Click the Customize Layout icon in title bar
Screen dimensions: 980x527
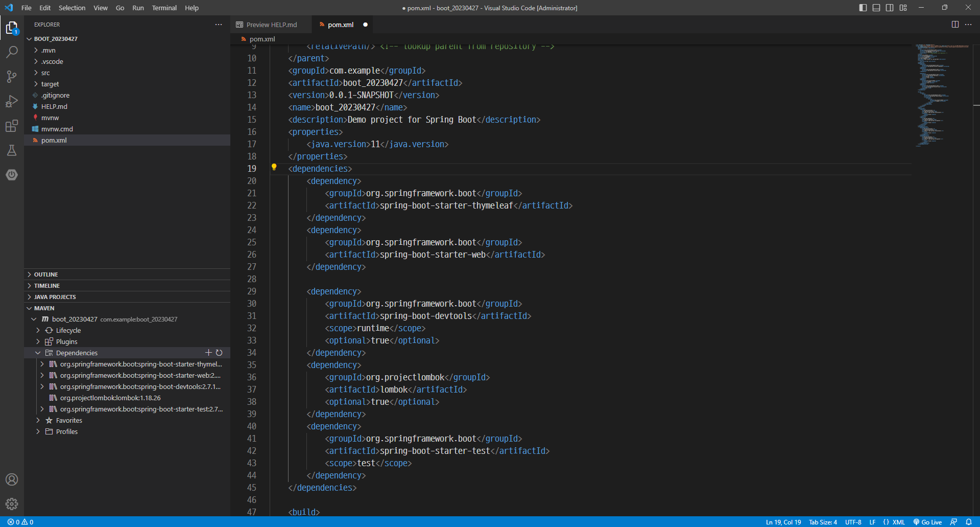(x=903, y=8)
